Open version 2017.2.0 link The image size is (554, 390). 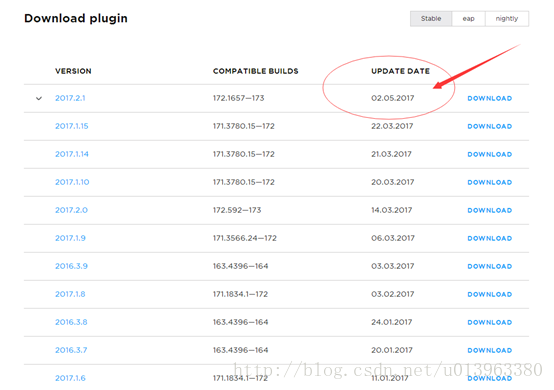point(71,210)
